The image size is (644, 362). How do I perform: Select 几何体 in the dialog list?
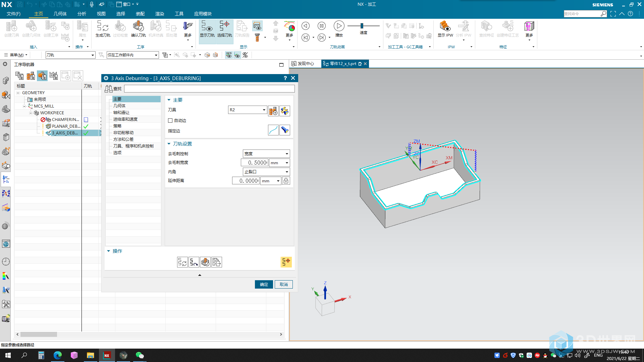[119, 106]
